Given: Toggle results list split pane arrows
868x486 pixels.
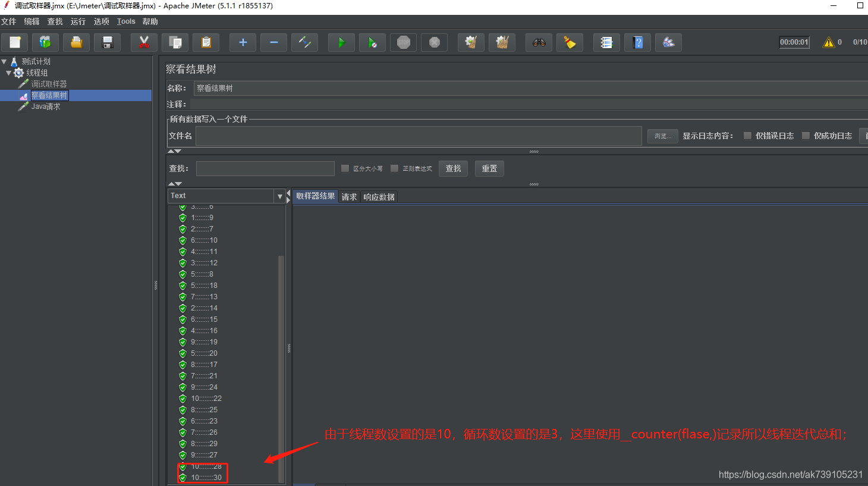Looking at the screenshot, I should (x=289, y=196).
